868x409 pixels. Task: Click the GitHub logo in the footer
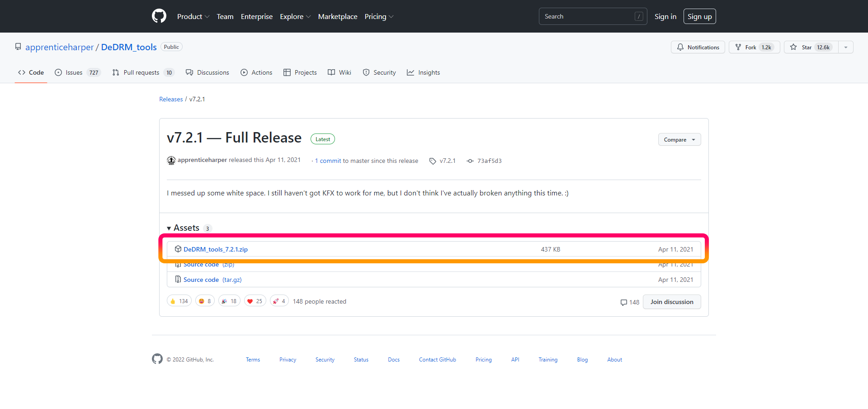tap(157, 359)
